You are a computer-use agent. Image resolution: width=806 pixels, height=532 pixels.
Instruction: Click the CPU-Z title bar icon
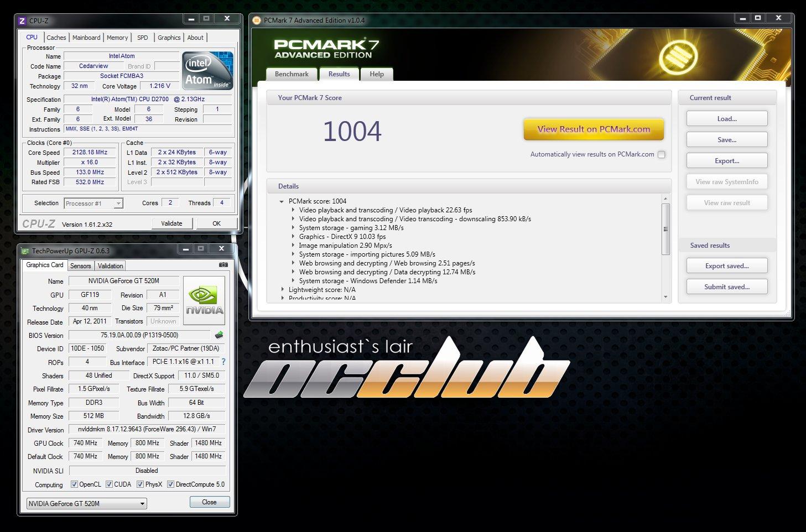click(22, 21)
